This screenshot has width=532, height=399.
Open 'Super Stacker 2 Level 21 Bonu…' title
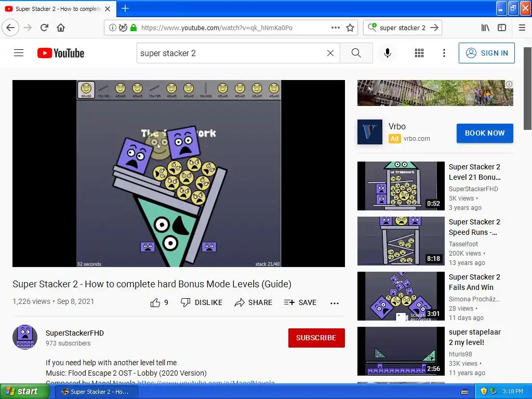coord(474,171)
